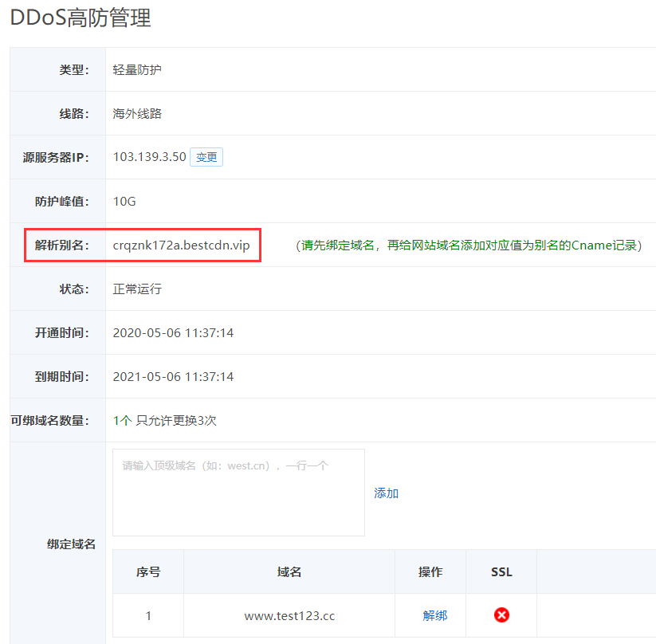The width and height of the screenshot is (656, 644).
Task: Click the green Cname record hint text
Action: [x=469, y=245]
